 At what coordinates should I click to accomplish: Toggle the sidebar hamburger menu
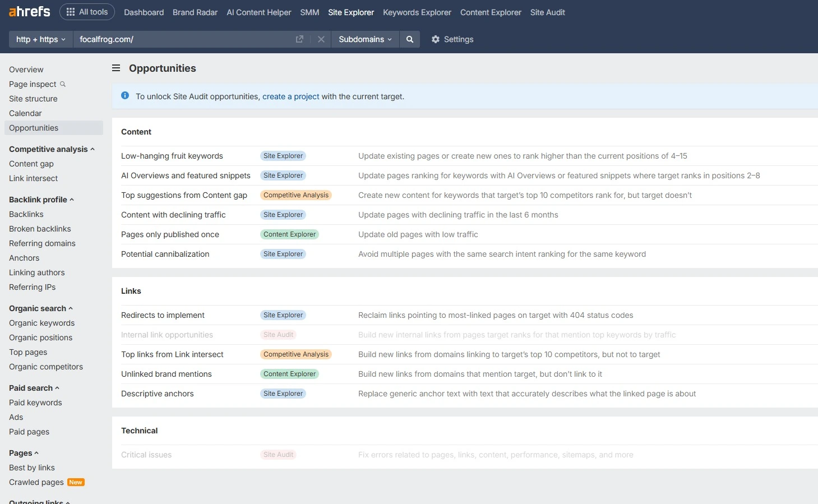coord(116,68)
